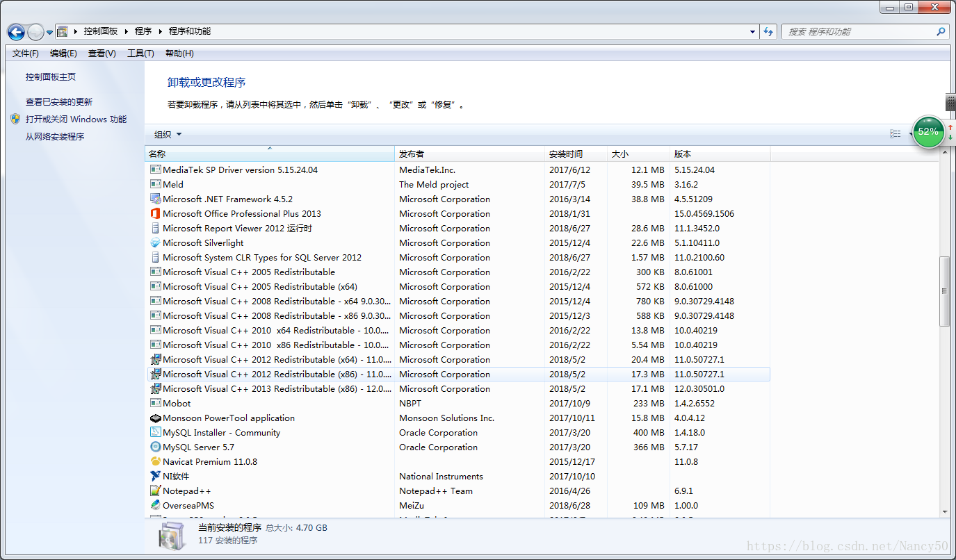
Task: Open the 组织 dropdown menu
Action: click(168, 134)
